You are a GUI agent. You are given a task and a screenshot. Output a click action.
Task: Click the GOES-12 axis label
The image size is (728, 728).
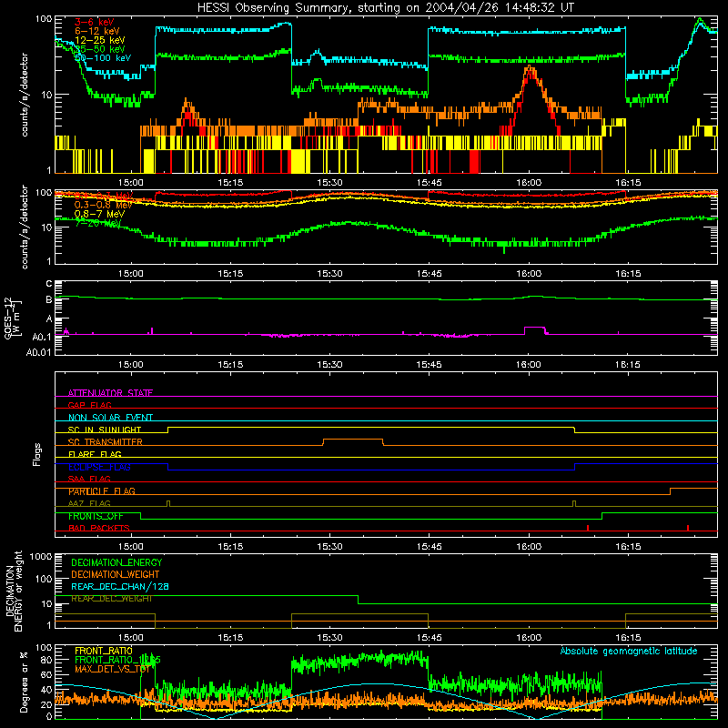[x=13, y=318]
